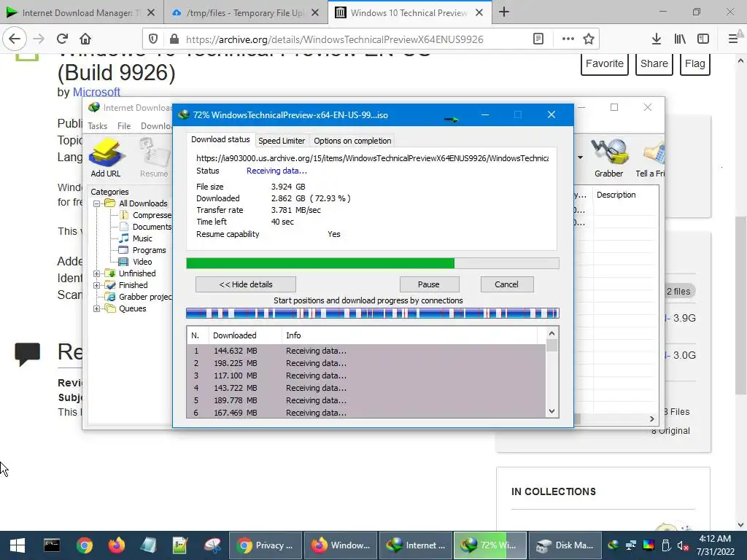The image size is (747, 560).
Task: Click Hide details button
Action: pos(246,284)
